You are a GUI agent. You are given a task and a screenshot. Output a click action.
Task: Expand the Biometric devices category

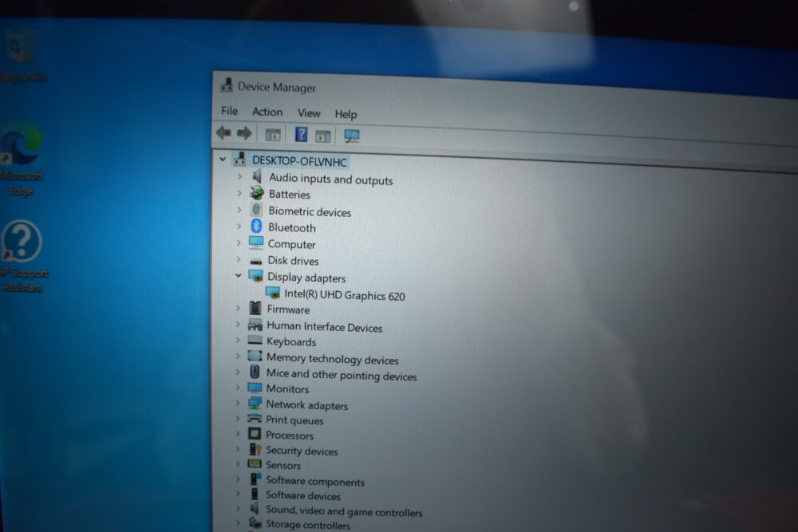pyautogui.click(x=239, y=210)
